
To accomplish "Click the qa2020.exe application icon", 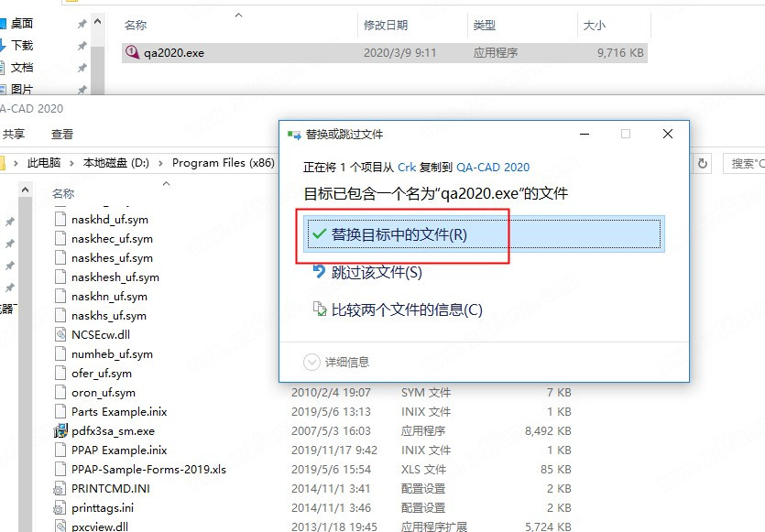I will (x=132, y=52).
